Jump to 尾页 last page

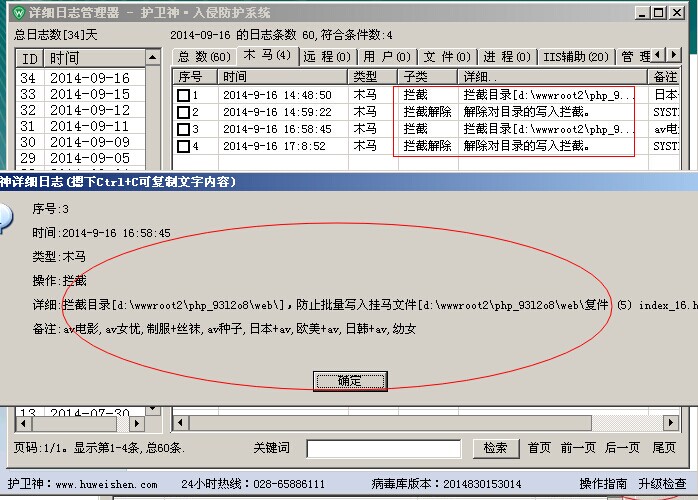pos(665,449)
